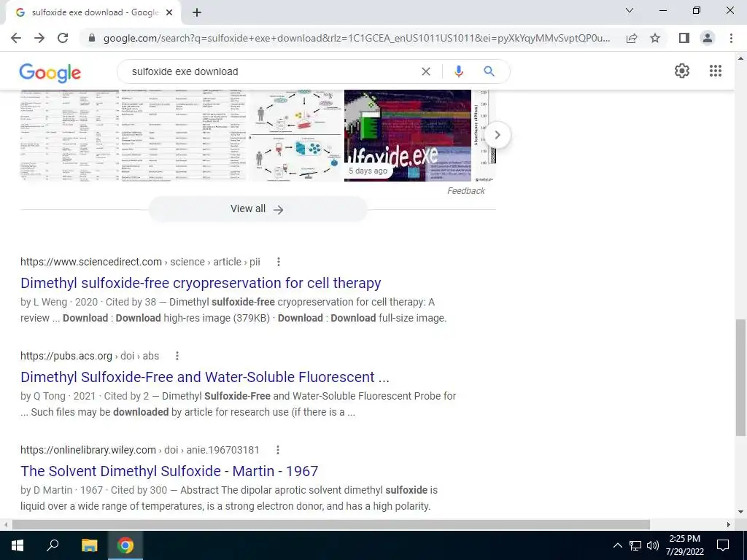Show the next images with the carousel arrow
The width and height of the screenshot is (747, 560).
(498, 135)
